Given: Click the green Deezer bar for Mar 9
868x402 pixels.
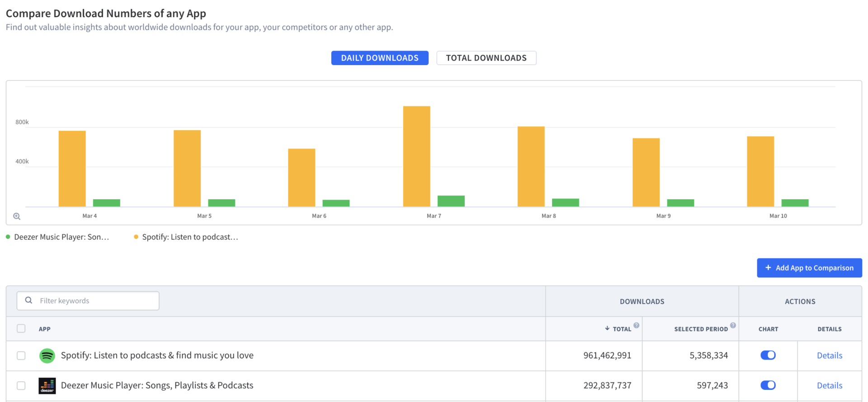Looking at the screenshot, I should click(680, 203).
